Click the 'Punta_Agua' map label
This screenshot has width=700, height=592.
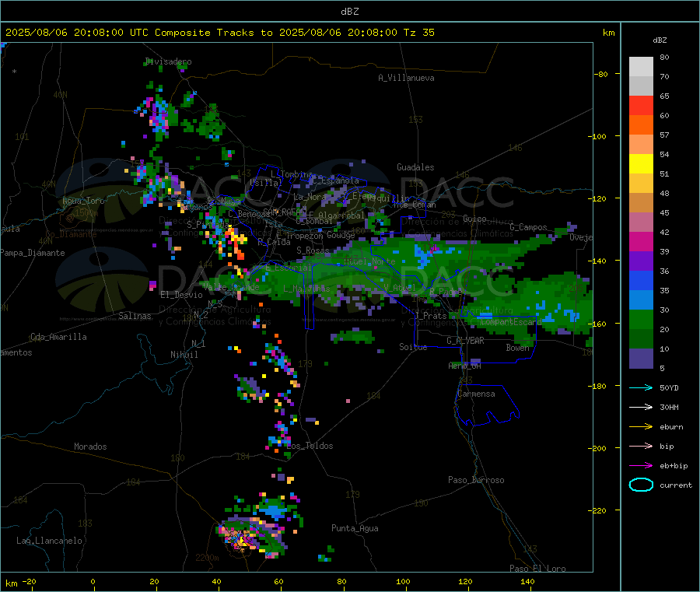point(355,528)
